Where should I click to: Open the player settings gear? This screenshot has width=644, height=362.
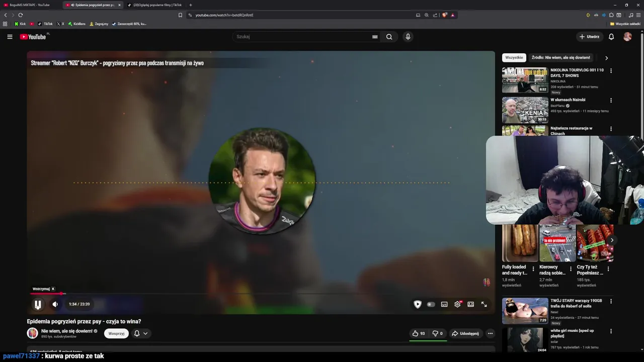[x=457, y=304]
